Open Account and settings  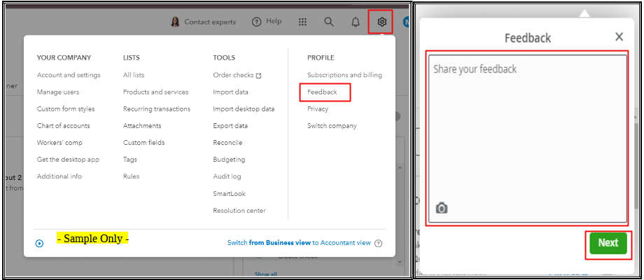coord(69,75)
